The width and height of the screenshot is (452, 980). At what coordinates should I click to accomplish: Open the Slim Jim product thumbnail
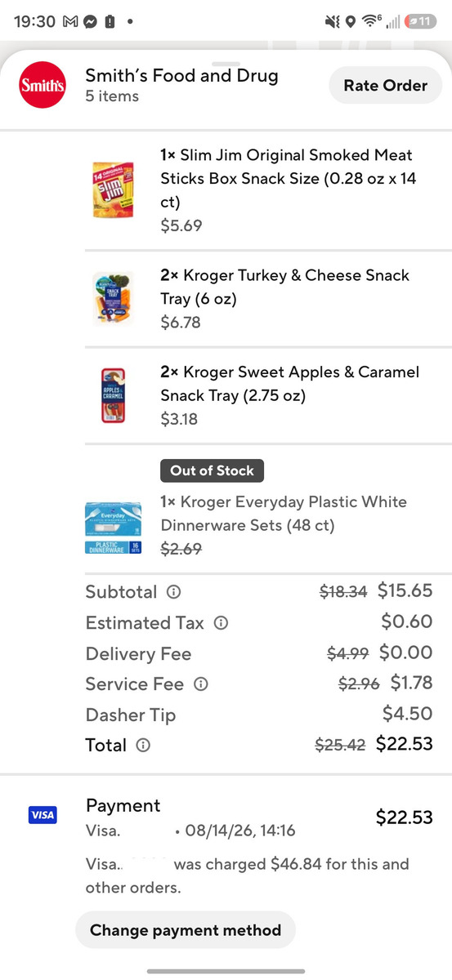113,189
